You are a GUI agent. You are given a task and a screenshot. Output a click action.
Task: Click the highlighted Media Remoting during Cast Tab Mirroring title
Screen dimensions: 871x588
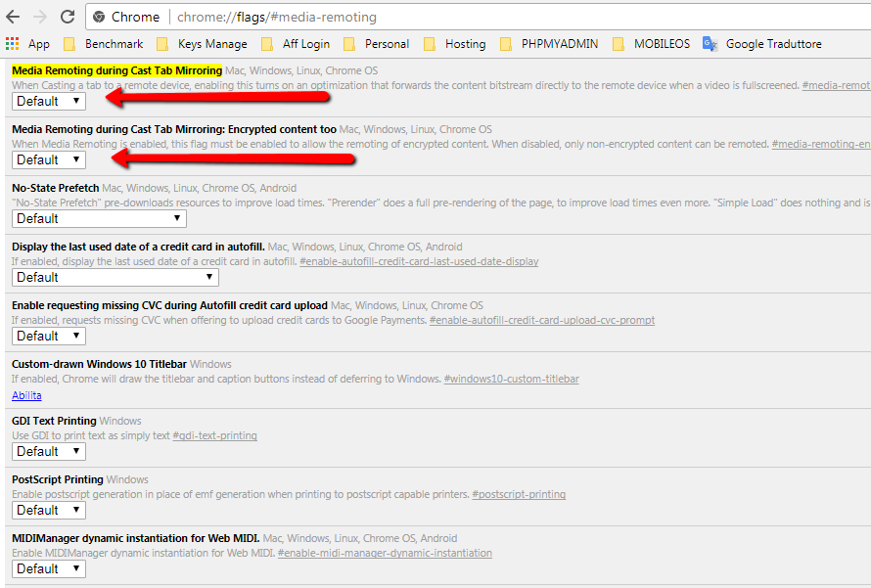click(117, 70)
